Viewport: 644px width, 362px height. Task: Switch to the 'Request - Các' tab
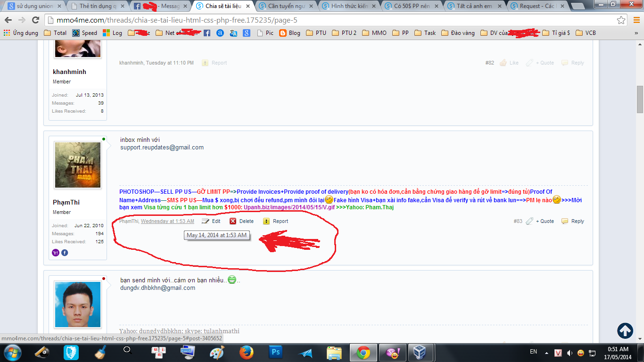point(537,6)
